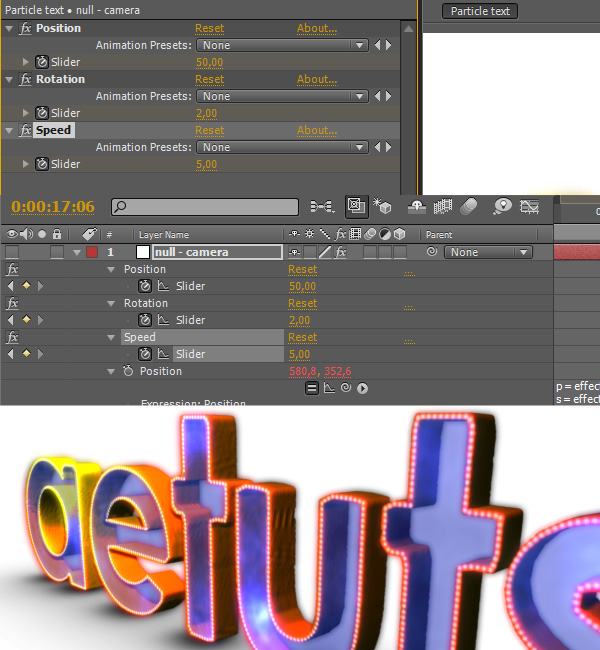Click the timeline Position value 580,8, 352,6
Image resolution: width=600 pixels, height=650 pixels.
click(320, 371)
